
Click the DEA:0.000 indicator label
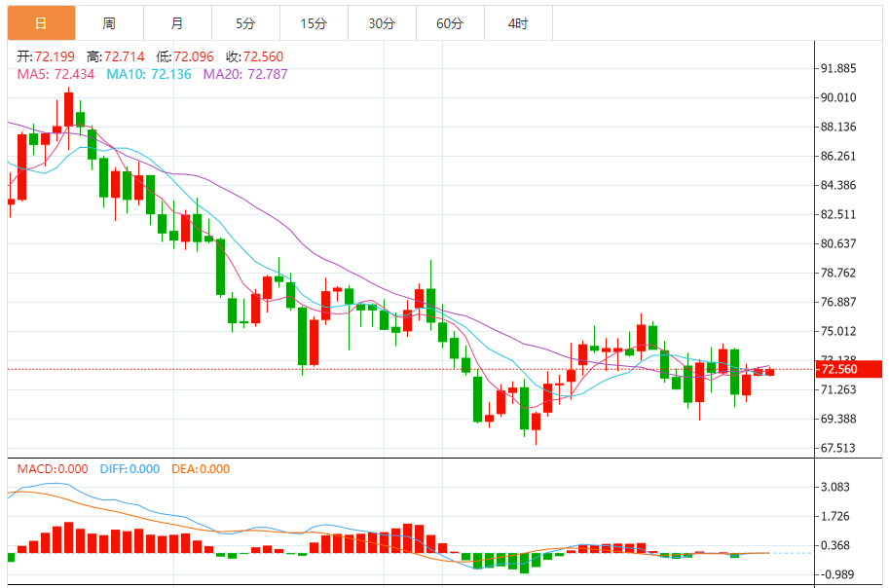201,469
